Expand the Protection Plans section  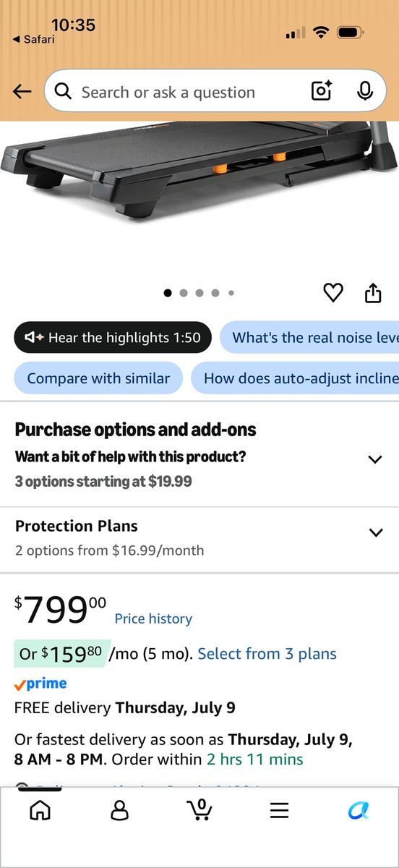click(199, 537)
